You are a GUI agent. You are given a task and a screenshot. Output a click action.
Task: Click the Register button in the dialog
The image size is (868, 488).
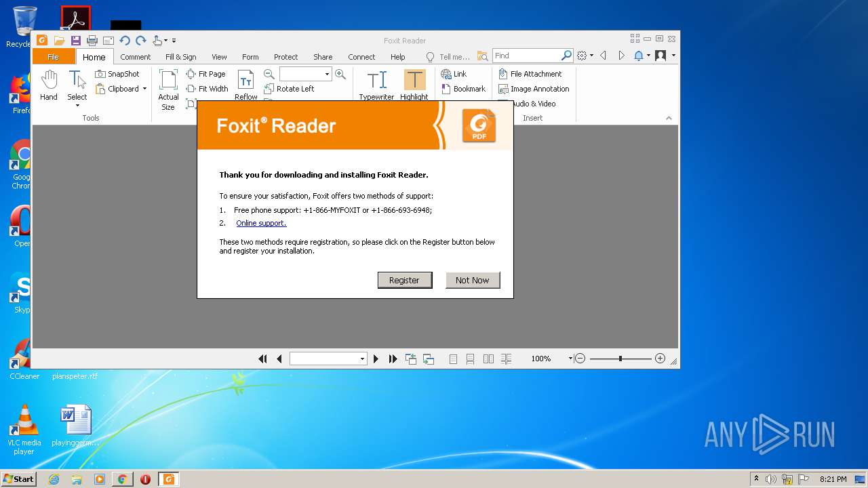(x=405, y=280)
